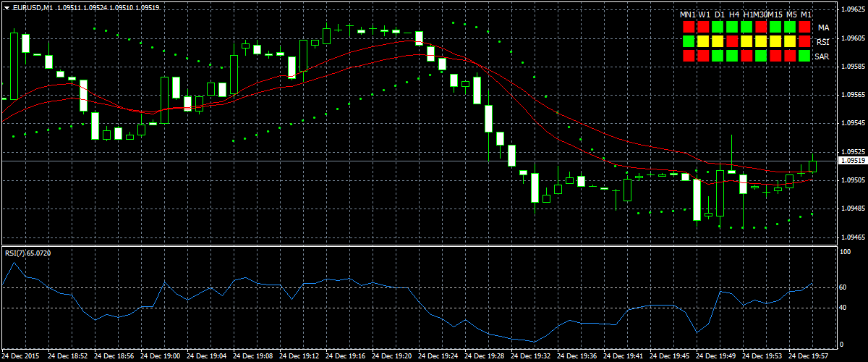The image size is (868, 362).
Task: Click the MA signal square for H4
Action: click(x=732, y=27)
